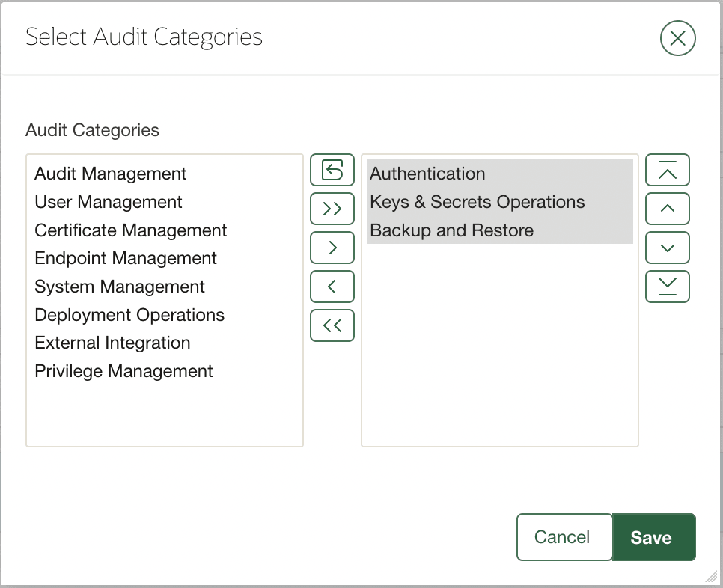Image resolution: width=723 pixels, height=588 pixels.
Task: Click the reset shuttle selections icon
Action: click(332, 170)
